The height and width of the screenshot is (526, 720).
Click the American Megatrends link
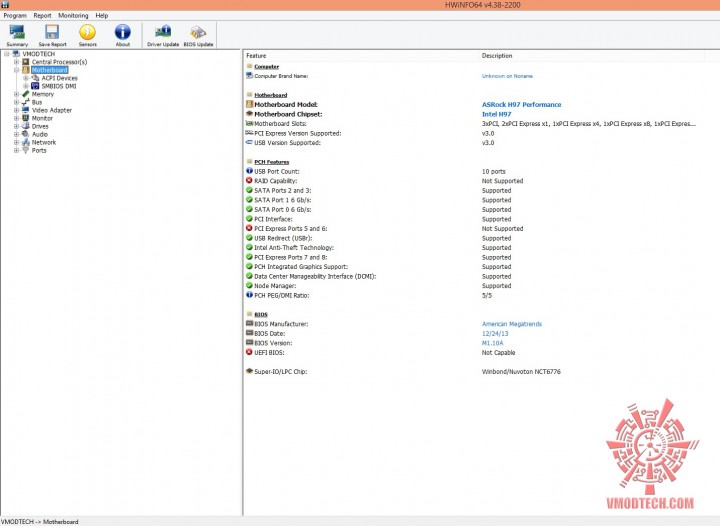coord(512,324)
